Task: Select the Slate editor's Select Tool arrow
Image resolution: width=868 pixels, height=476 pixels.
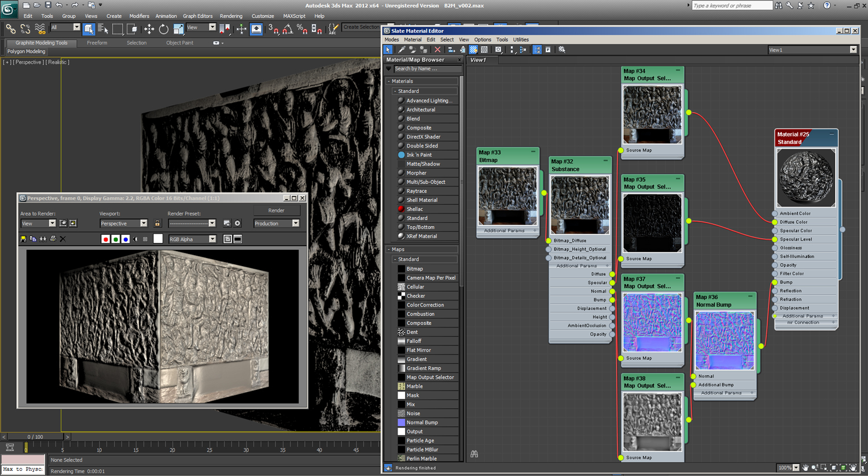Action: click(388, 50)
